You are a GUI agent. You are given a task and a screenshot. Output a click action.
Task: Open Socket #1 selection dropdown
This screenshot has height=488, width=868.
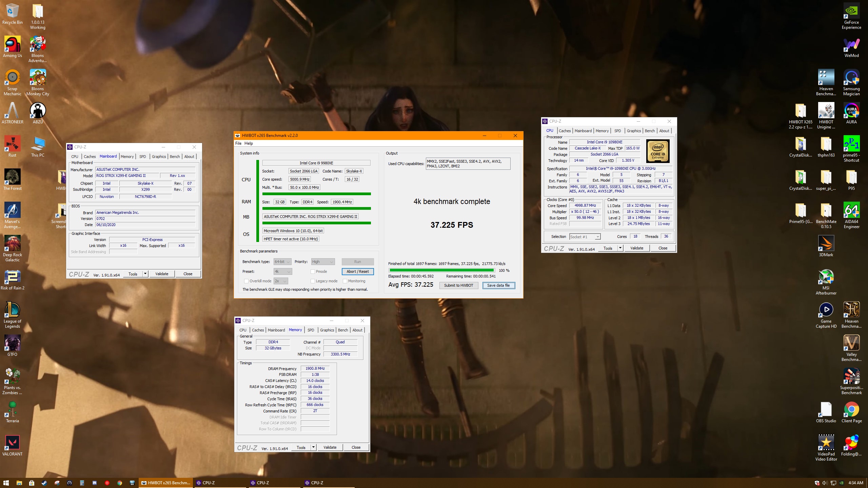tap(585, 237)
